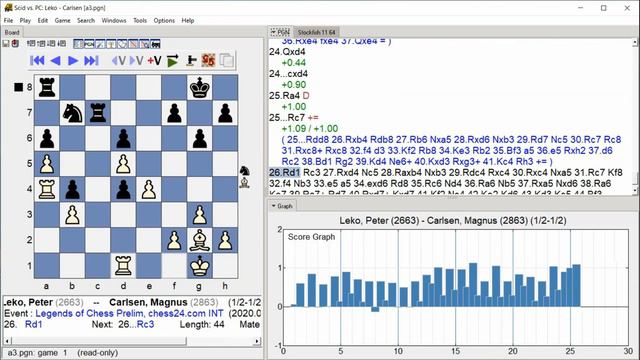This screenshot has height=360, width=640.
Task: Click the Rd1 last move link
Action: [33, 324]
